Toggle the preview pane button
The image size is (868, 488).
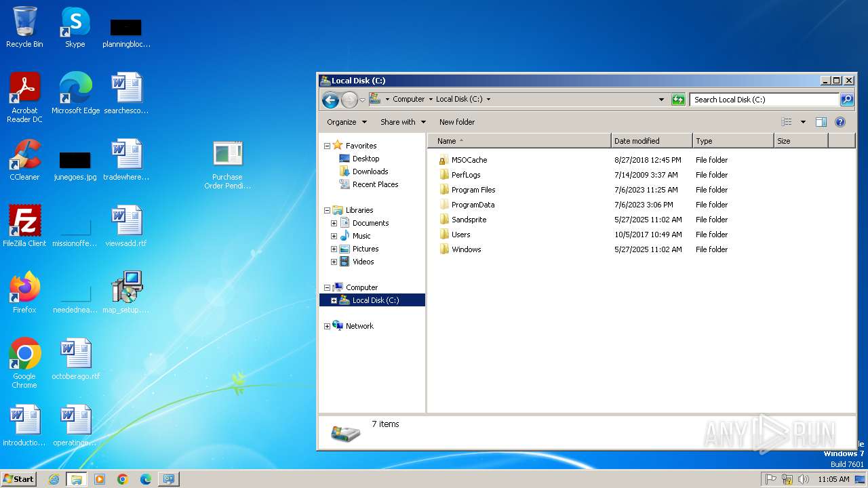(821, 122)
